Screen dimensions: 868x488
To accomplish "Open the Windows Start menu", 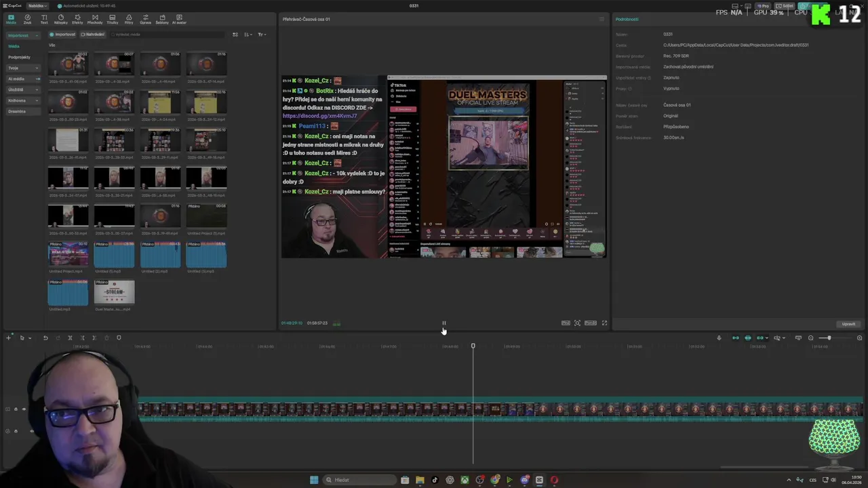I will point(314,480).
